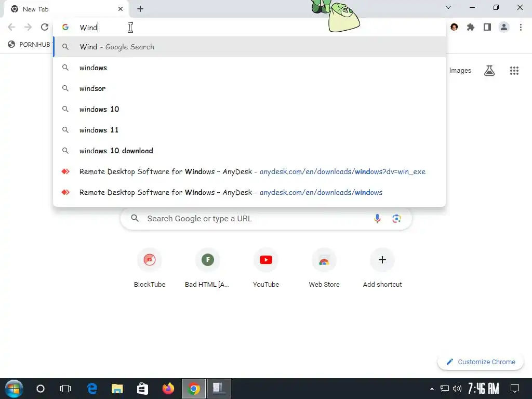Open the Chrome three-dot menu
Image resolution: width=532 pixels, height=399 pixels.
click(x=521, y=27)
